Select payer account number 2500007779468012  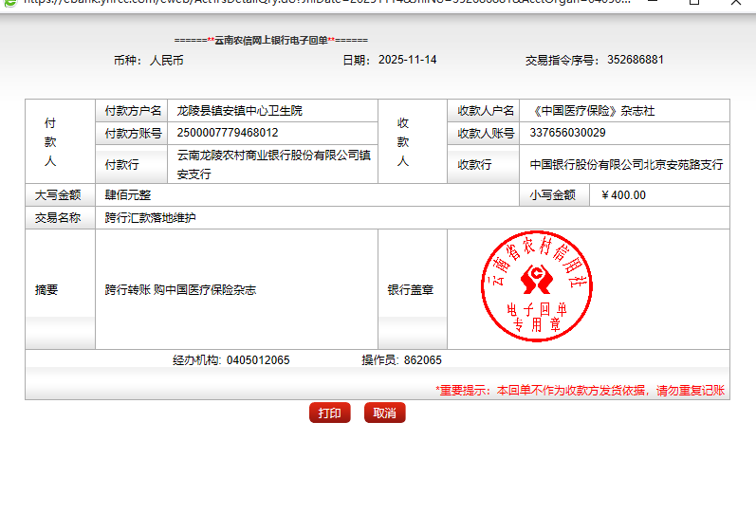tap(228, 133)
